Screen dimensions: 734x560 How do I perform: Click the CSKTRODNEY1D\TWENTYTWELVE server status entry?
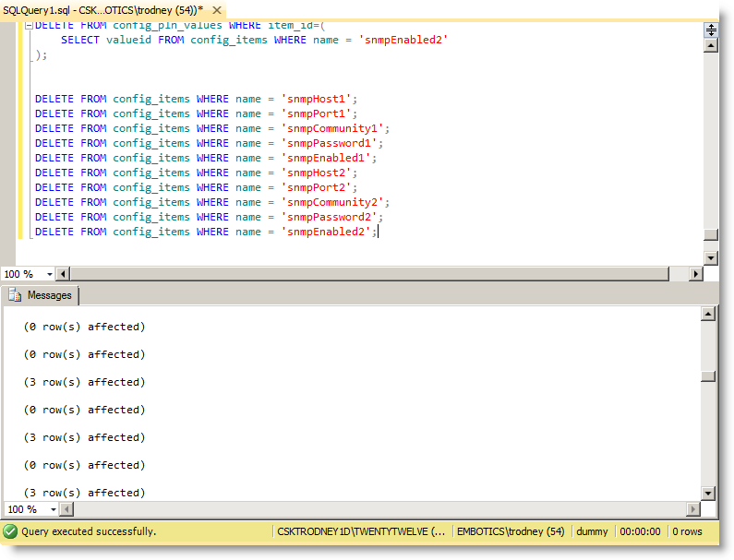click(361, 531)
